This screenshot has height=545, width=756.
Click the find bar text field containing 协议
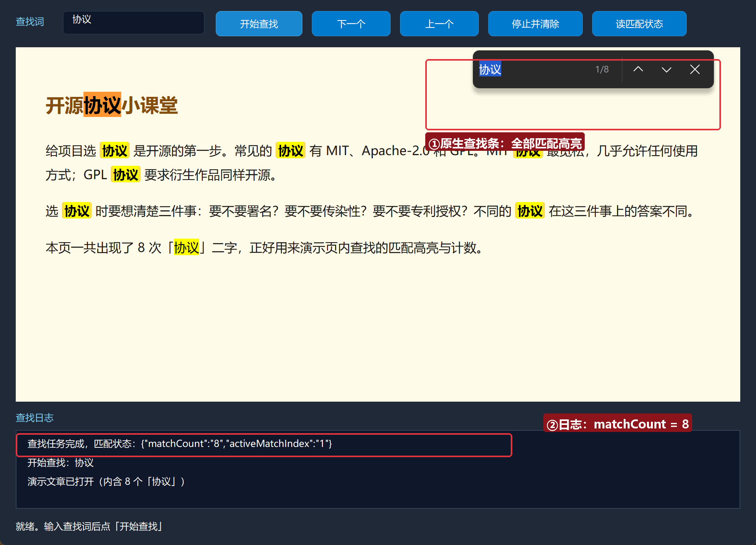(x=532, y=69)
